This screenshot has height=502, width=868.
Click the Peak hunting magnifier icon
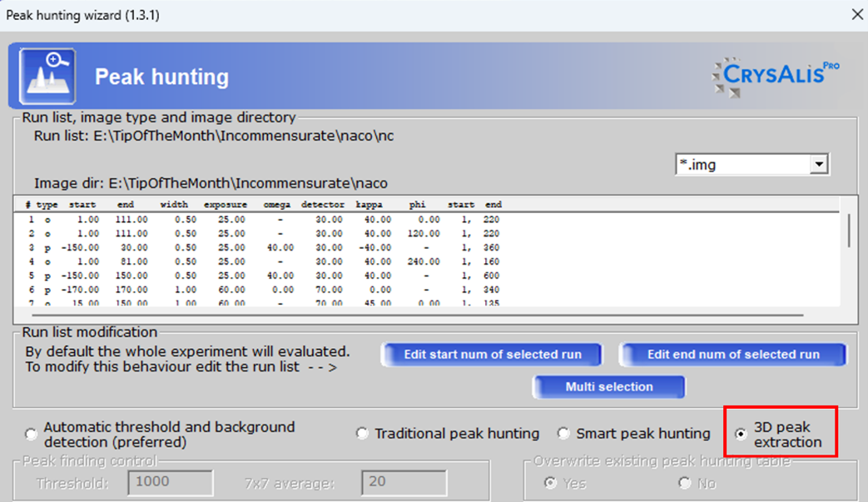click(46, 75)
